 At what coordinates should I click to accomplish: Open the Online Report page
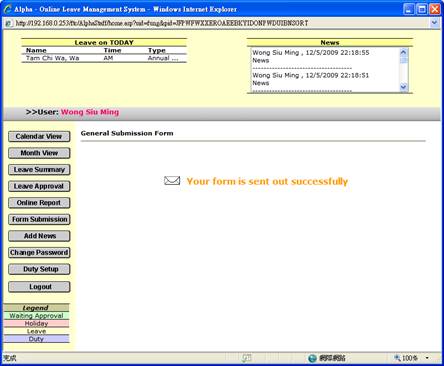tap(39, 203)
